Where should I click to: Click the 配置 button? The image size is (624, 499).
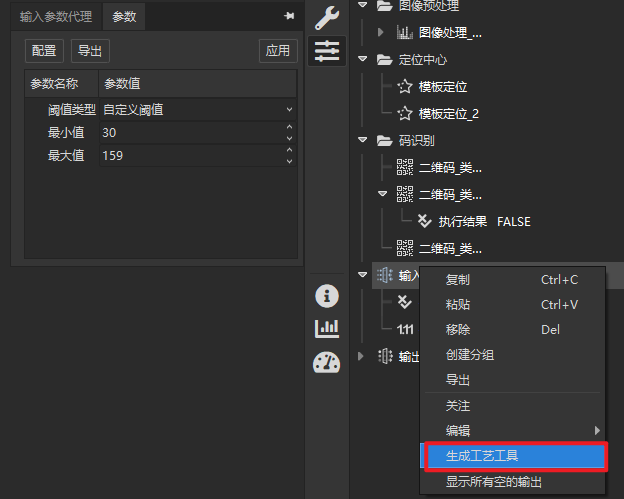click(x=44, y=51)
